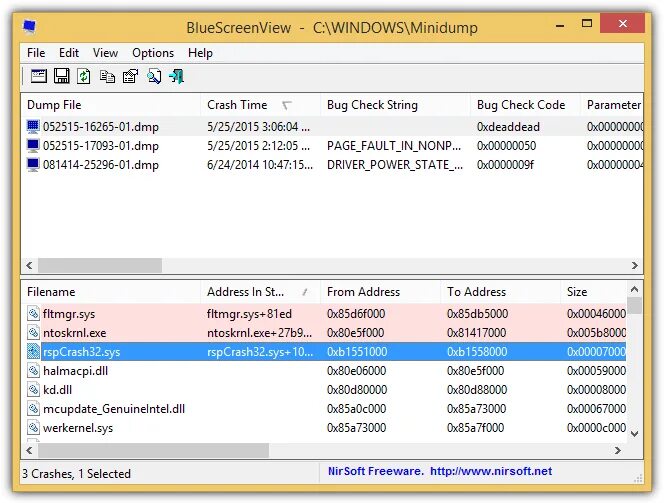Sort by Bug Check String column
Screen dimensions: 664x503
395,105
